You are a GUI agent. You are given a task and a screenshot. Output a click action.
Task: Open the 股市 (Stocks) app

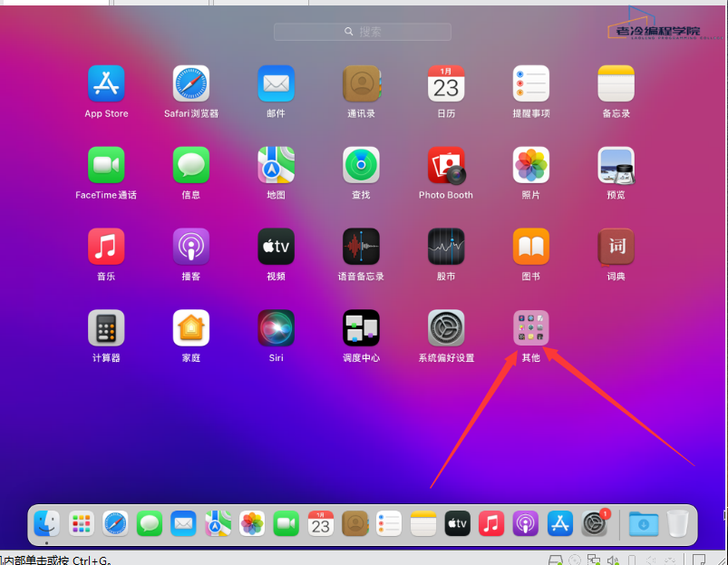pos(446,246)
